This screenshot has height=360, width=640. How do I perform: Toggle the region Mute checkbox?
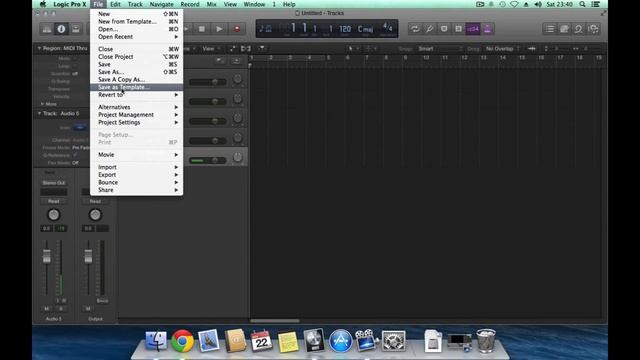click(75, 58)
